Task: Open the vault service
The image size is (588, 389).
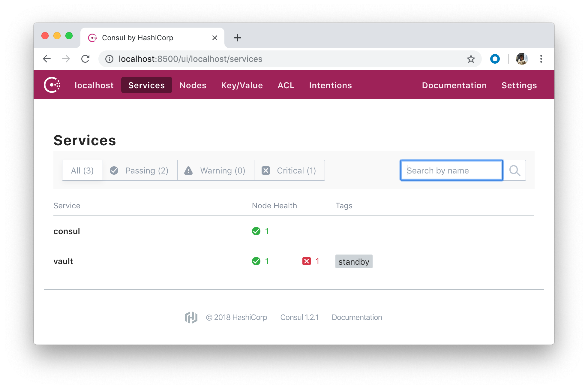Action: [63, 261]
